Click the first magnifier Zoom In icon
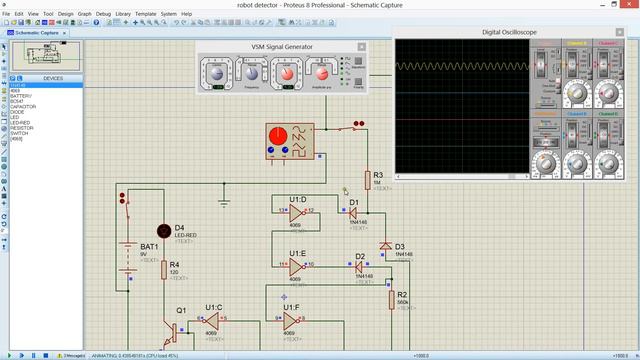Image resolution: width=640 pixels, height=360 pixels. pos(142,22)
